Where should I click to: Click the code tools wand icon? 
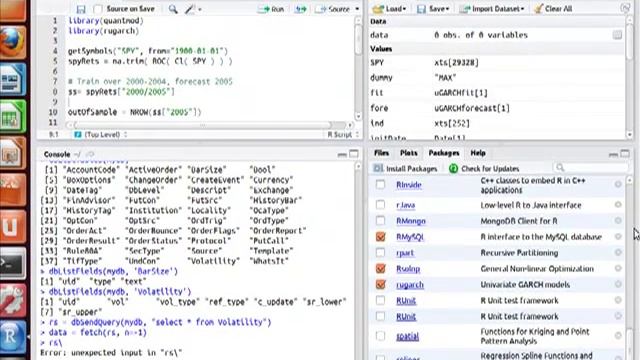pos(190,9)
